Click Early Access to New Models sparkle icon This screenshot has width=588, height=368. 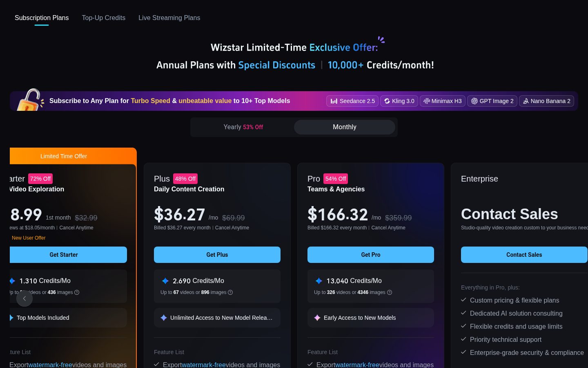(x=317, y=318)
